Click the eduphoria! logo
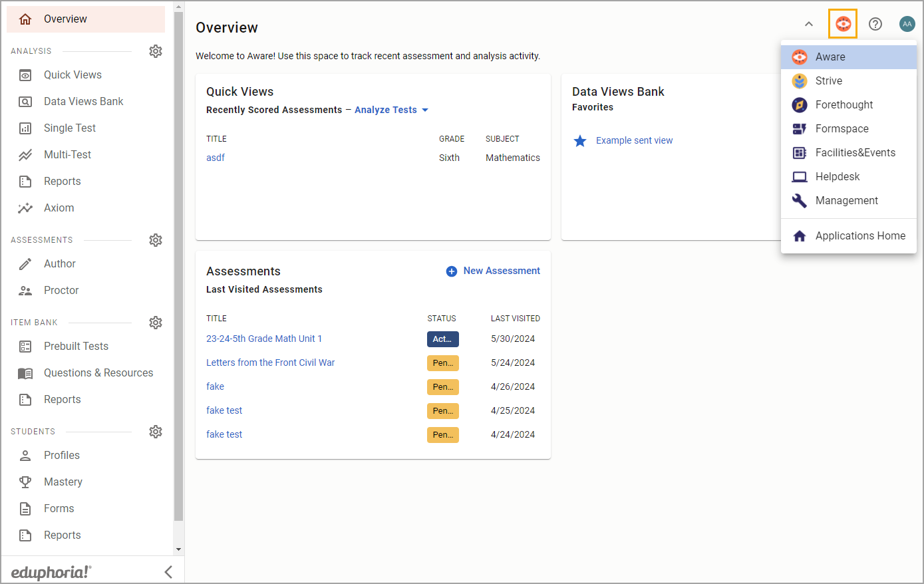The height and width of the screenshot is (584, 924). (51, 572)
